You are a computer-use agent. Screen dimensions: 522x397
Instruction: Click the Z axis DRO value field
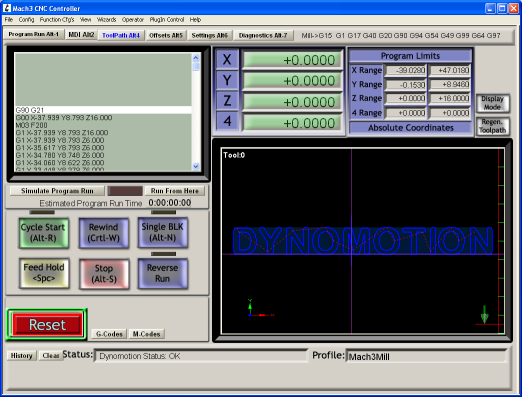[x=292, y=102]
